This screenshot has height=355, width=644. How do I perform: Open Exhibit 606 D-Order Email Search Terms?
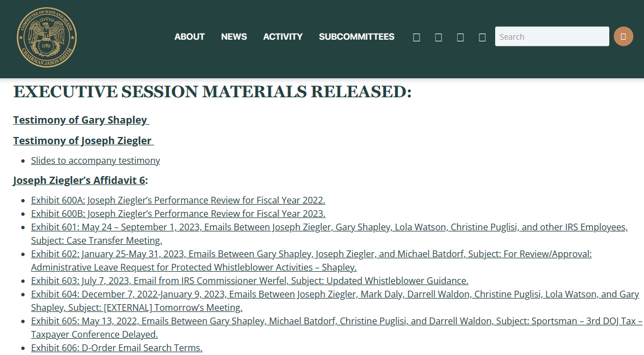pos(116,348)
